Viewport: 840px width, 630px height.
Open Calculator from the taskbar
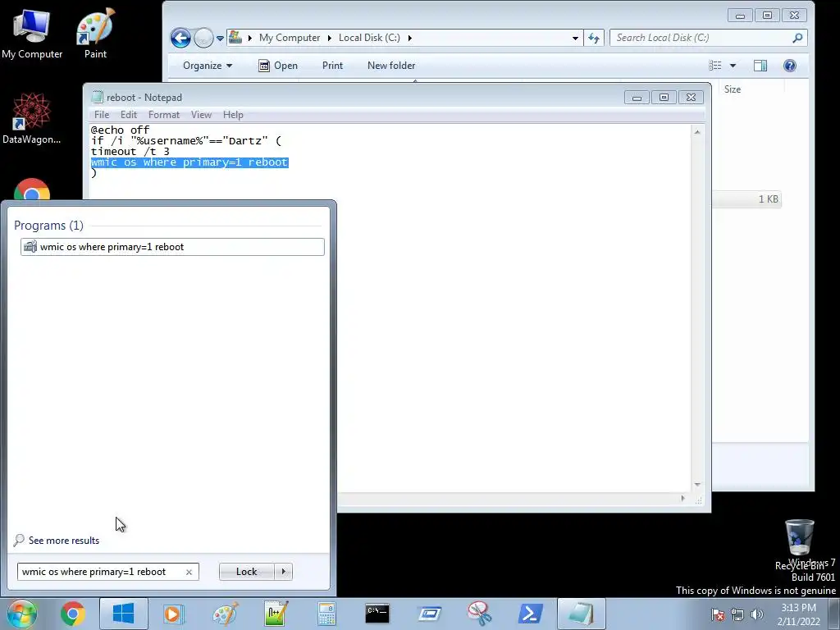(326, 614)
